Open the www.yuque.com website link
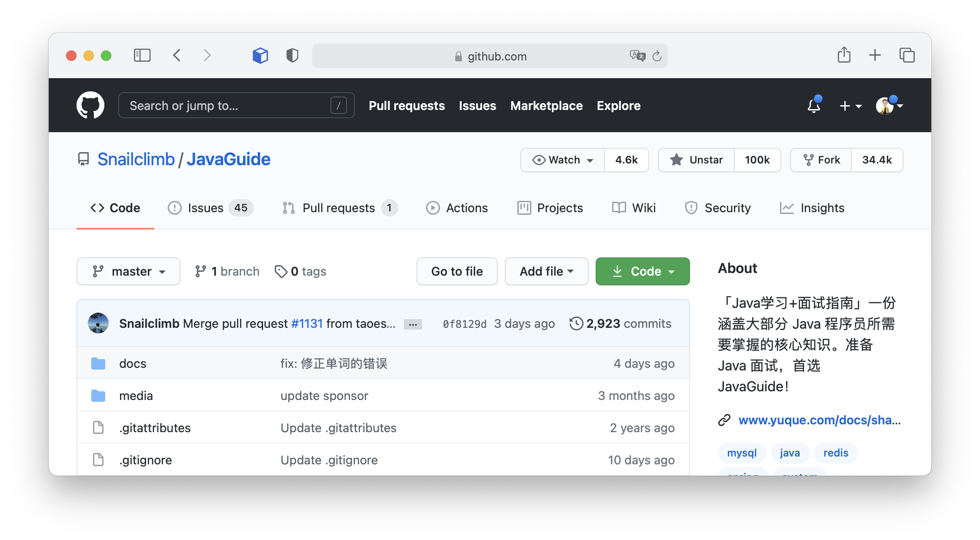980x540 pixels. point(820,420)
